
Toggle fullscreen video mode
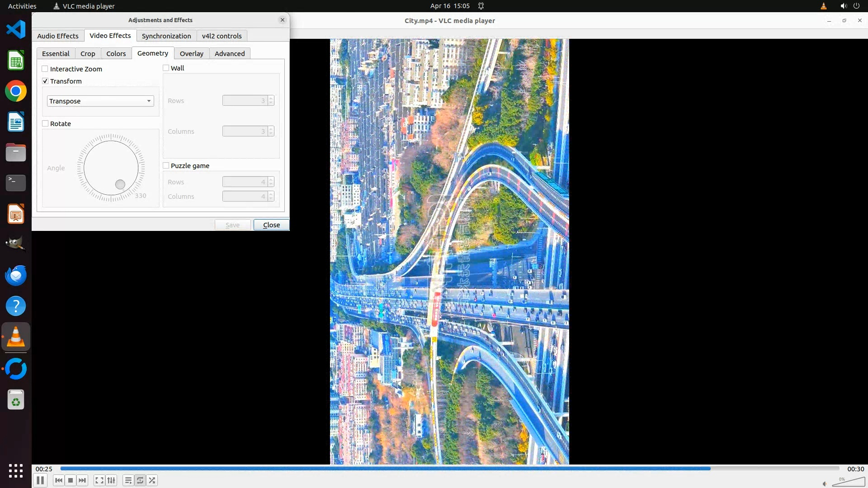(x=99, y=480)
